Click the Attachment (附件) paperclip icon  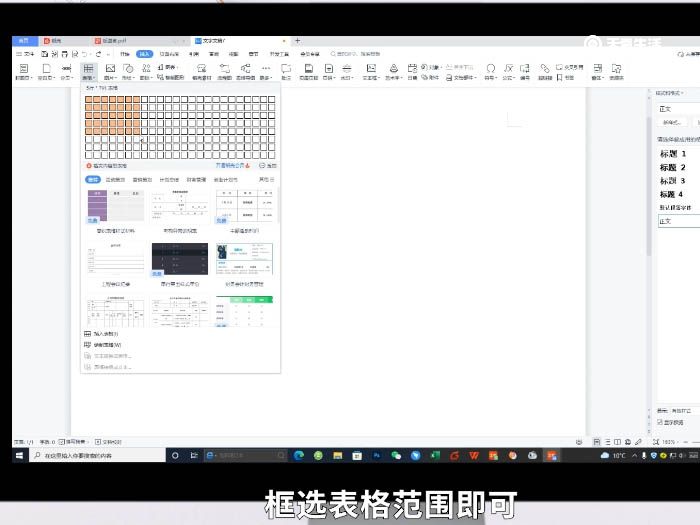point(430,77)
